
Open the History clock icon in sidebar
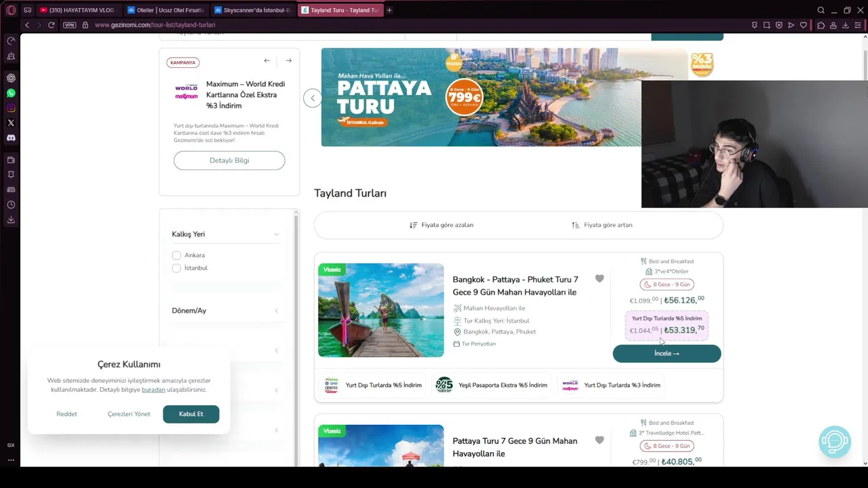[x=11, y=205]
